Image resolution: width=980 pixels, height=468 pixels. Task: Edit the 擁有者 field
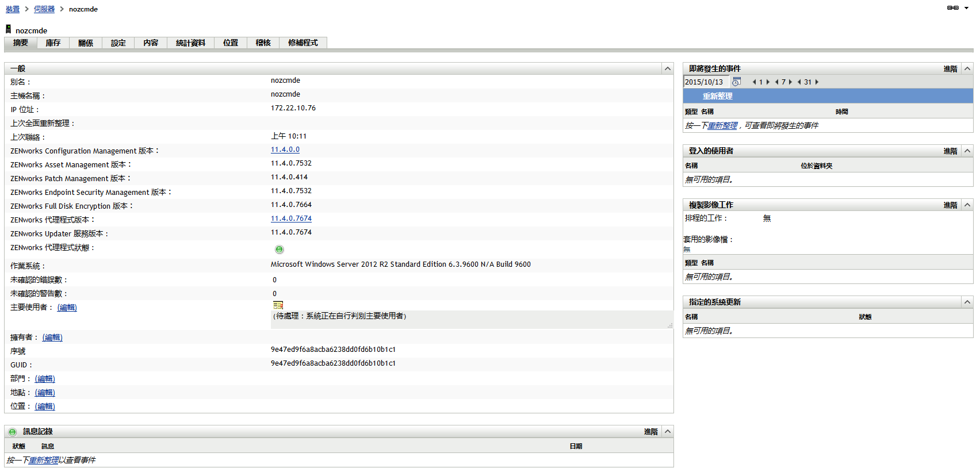pos(52,337)
